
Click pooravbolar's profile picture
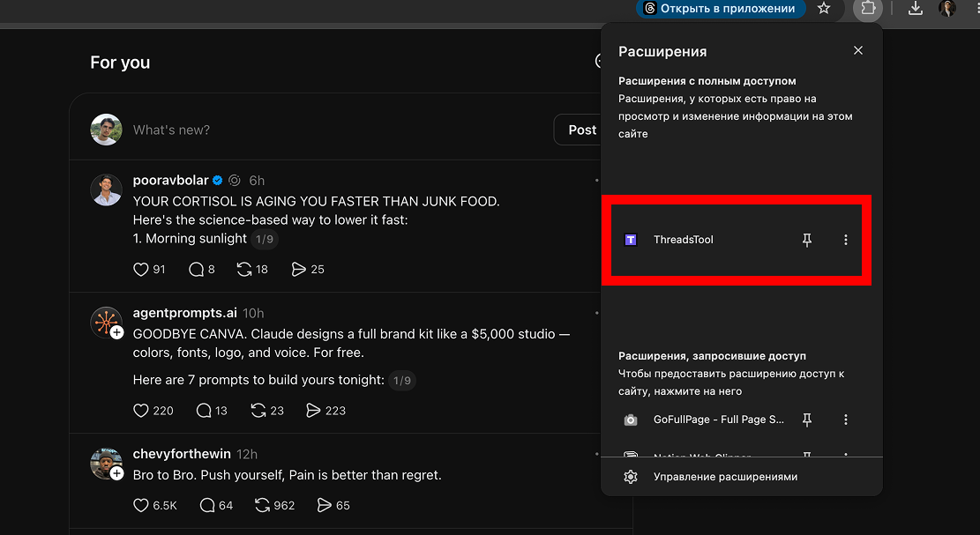pyautogui.click(x=106, y=189)
